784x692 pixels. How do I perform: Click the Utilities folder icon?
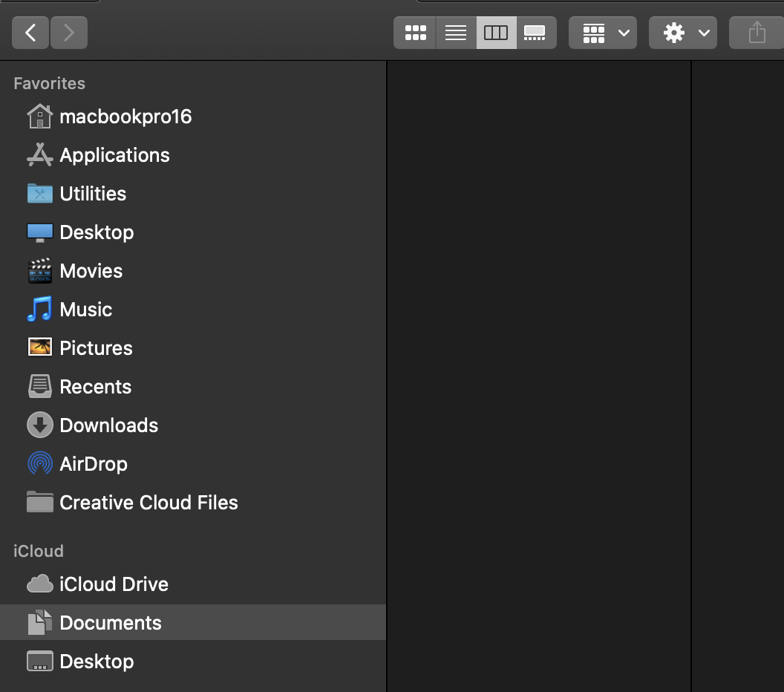(40, 194)
